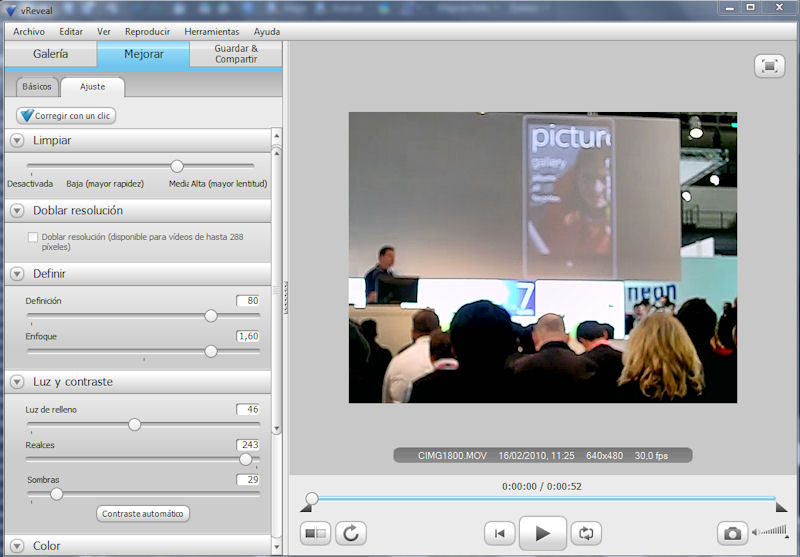
Task: Click the 16/02/2010, 11:25 date text
Action: tap(536, 455)
